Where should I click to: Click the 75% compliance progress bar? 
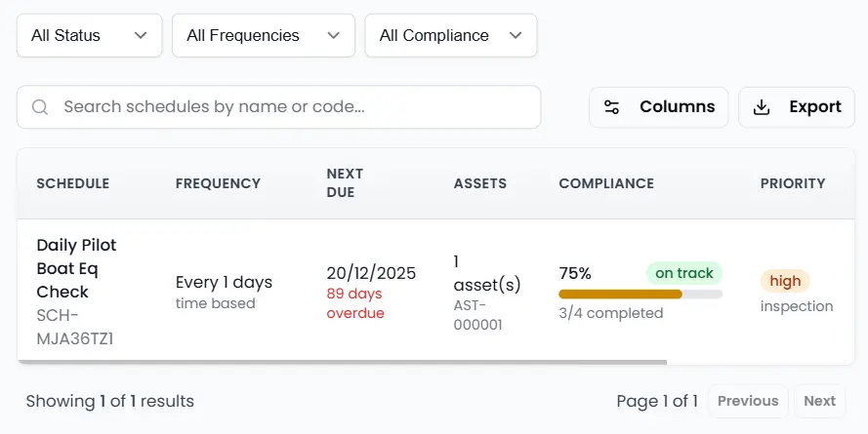point(641,294)
